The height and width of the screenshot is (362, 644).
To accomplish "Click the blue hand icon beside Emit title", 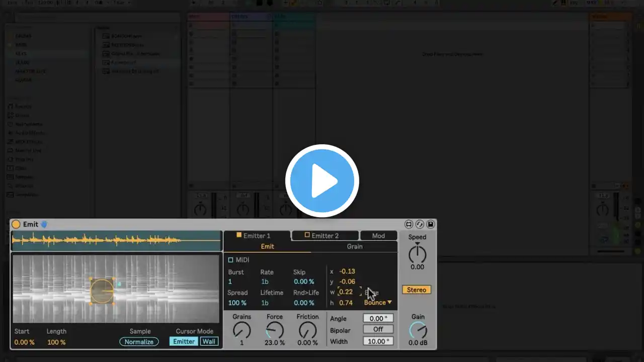I will click(x=44, y=224).
